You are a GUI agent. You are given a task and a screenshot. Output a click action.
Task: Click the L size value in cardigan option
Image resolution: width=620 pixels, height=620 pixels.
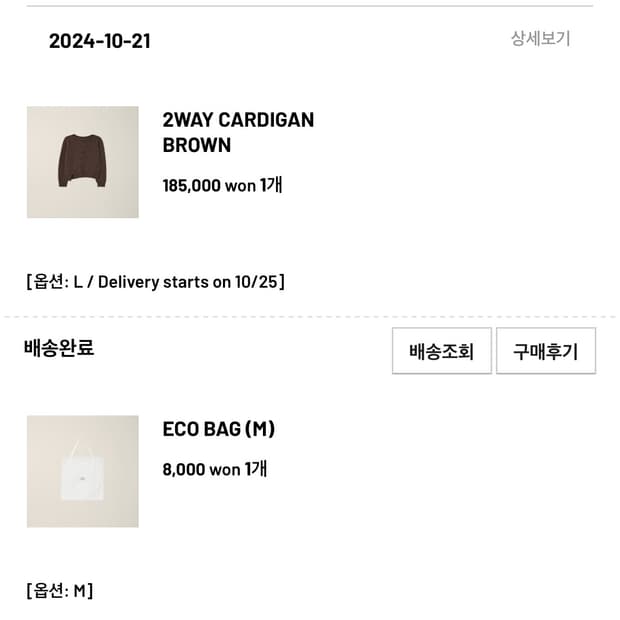point(78,282)
